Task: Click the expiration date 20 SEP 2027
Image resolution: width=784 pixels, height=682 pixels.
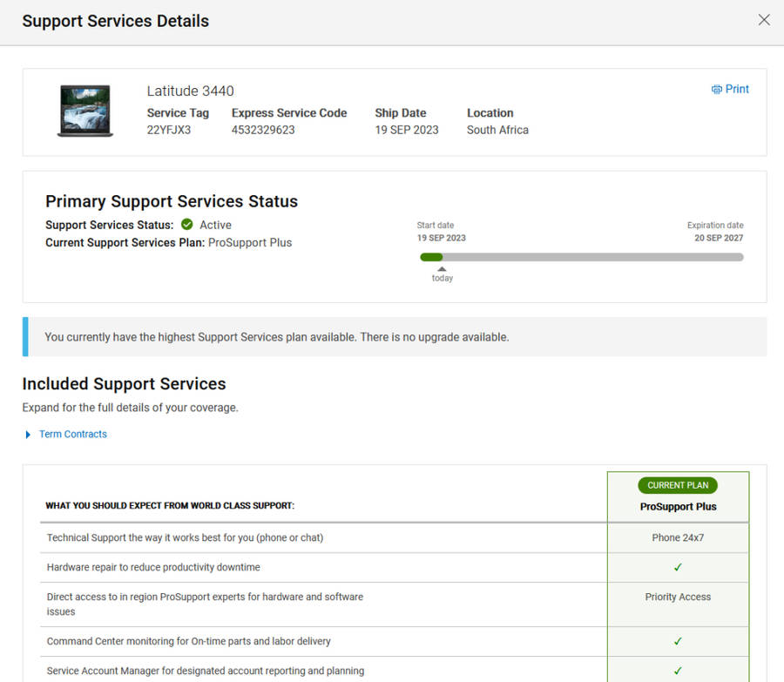Action: 719,238
